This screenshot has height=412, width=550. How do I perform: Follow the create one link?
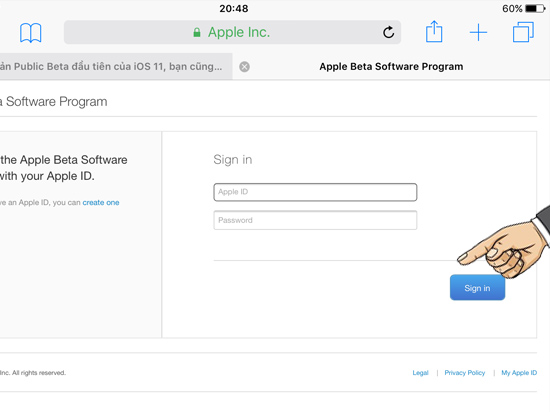pyautogui.click(x=101, y=203)
